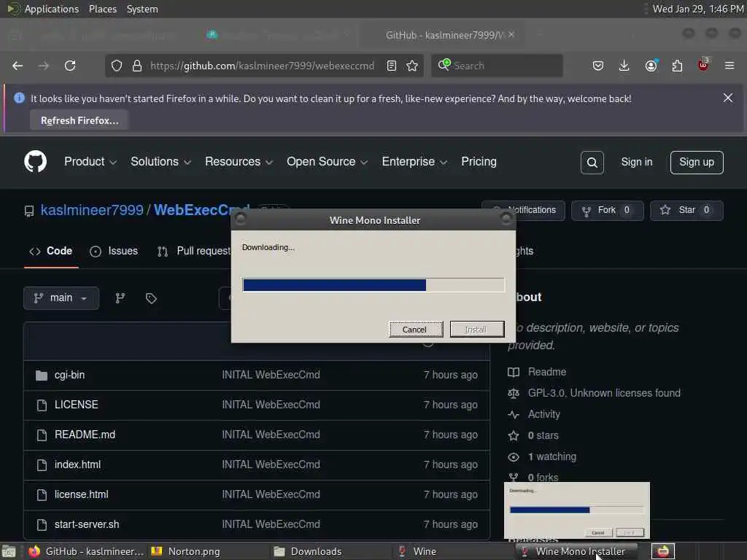Image resolution: width=747 pixels, height=560 pixels.
Task: Reload the page in Firefox
Action: coord(70,66)
